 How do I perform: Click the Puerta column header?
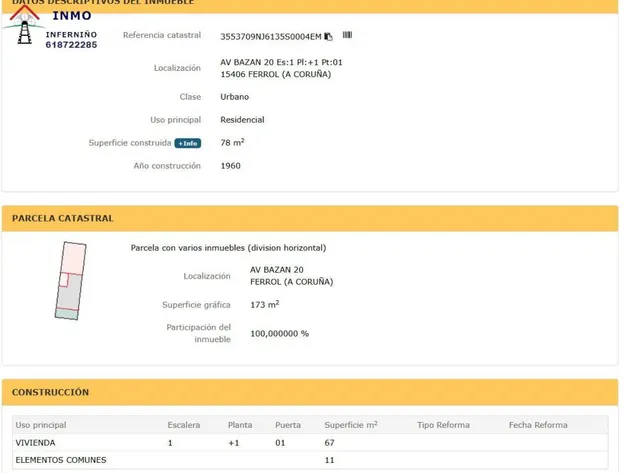click(x=288, y=425)
